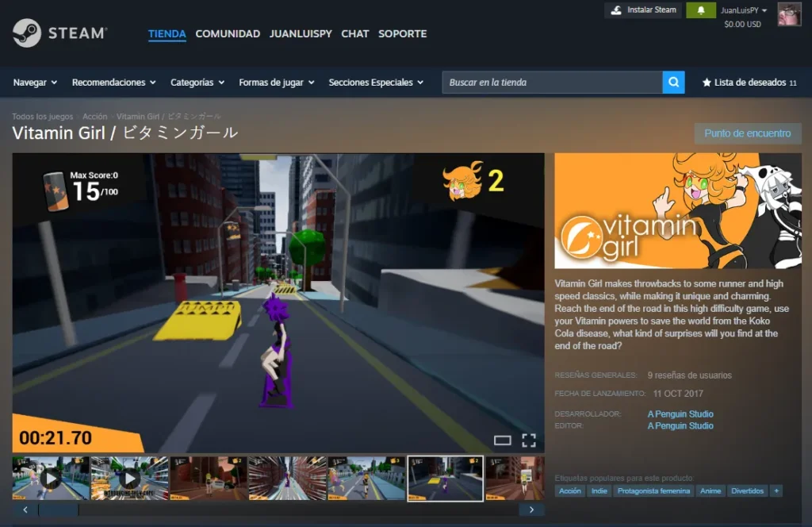Open developer link A Penguin Studio
Screen dimensions: 812x527
(x=680, y=414)
